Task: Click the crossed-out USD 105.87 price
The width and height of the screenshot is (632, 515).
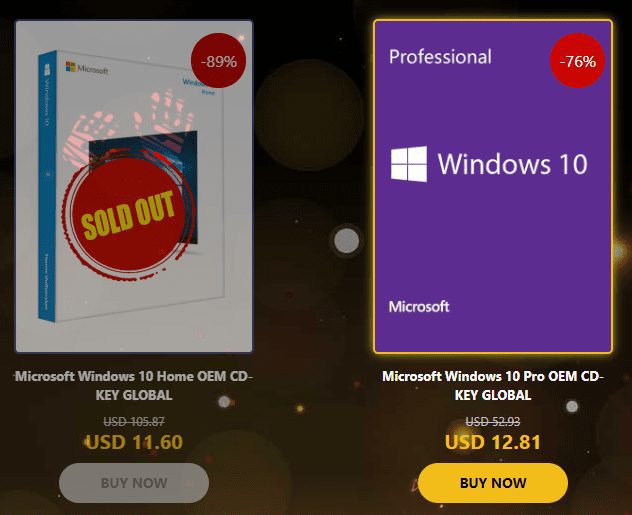Action: coord(134,422)
